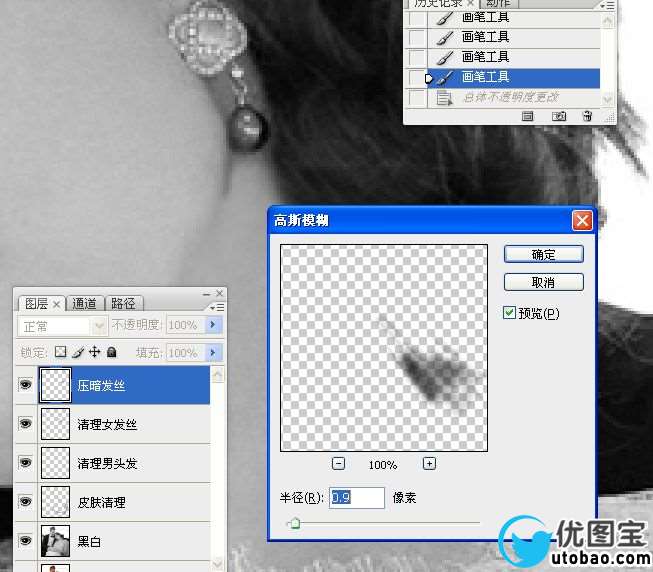Screen dimensions: 653x572
Task: Switch to the 通道 channels tab
Action: pyautogui.click(x=84, y=303)
